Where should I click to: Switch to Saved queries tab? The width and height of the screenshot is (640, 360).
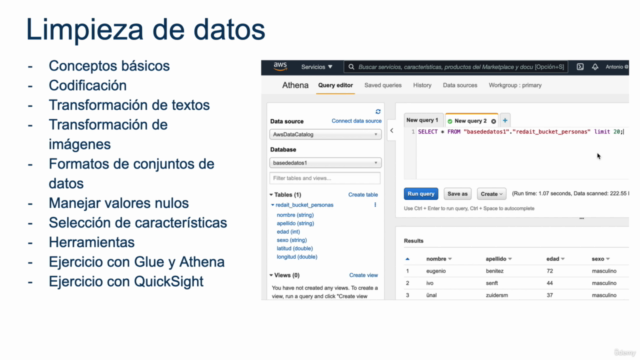(383, 85)
